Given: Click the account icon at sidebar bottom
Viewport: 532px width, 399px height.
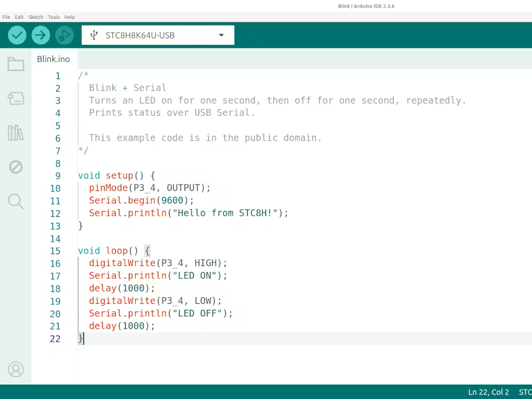Looking at the screenshot, I should [x=16, y=369].
